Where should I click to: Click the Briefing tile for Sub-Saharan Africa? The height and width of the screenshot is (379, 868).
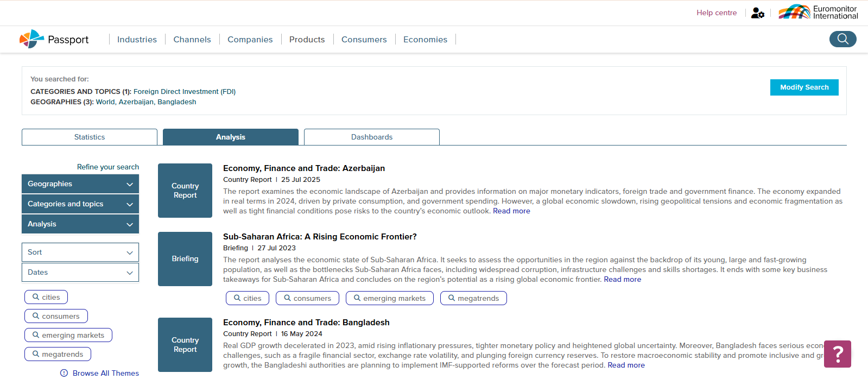click(185, 259)
